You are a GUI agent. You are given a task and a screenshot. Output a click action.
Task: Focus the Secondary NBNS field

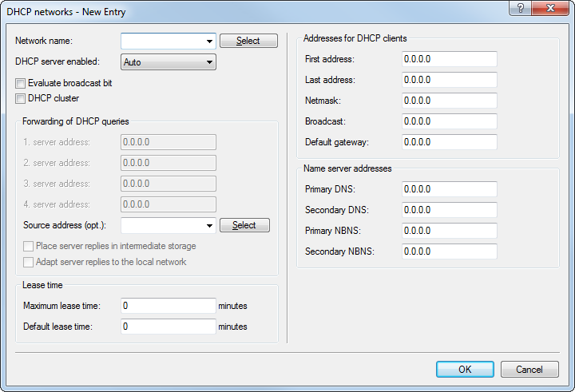449,251
